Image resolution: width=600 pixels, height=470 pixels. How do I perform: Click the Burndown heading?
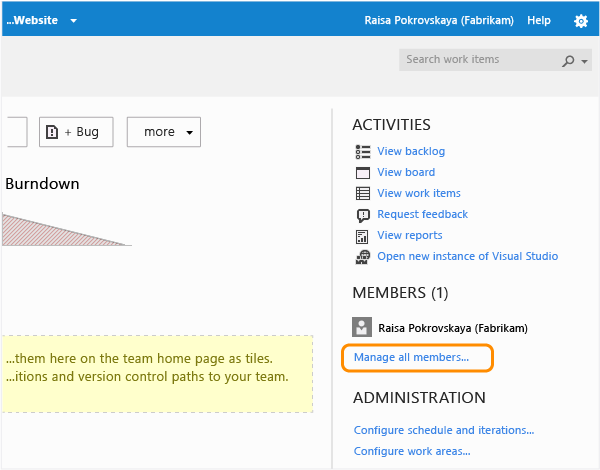(x=42, y=184)
